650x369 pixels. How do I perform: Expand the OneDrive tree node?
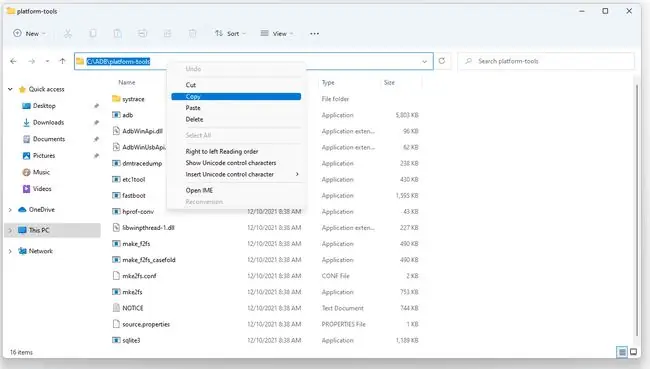pyautogui.click(x=10, y=210)
